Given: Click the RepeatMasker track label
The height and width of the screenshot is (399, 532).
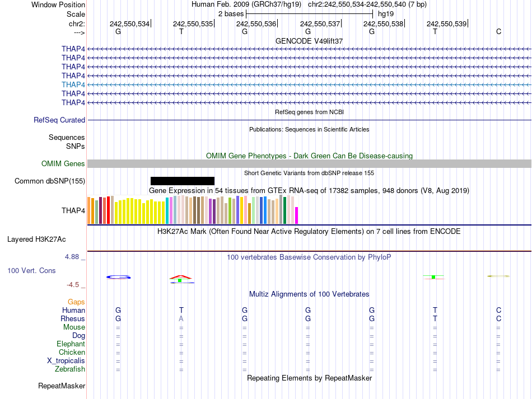Looking at the screenshot, I should coord(62,386).
